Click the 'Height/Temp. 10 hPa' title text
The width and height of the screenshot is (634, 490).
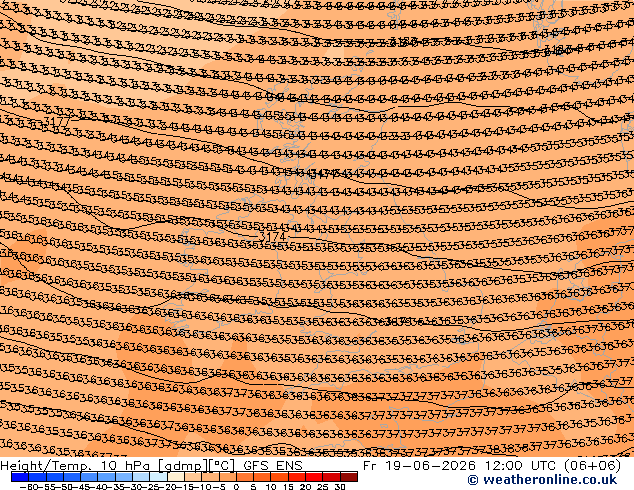75,466
